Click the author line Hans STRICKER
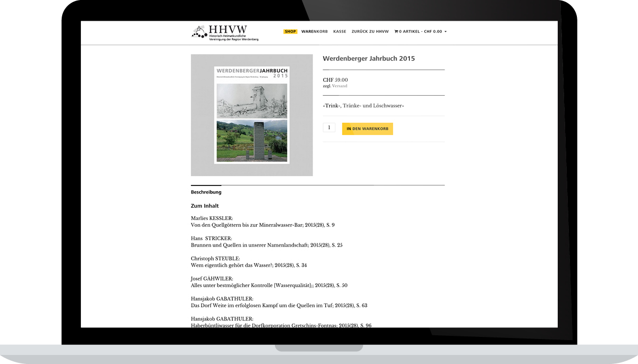This screenshot has height=364, width=638. tap(212, 239)
